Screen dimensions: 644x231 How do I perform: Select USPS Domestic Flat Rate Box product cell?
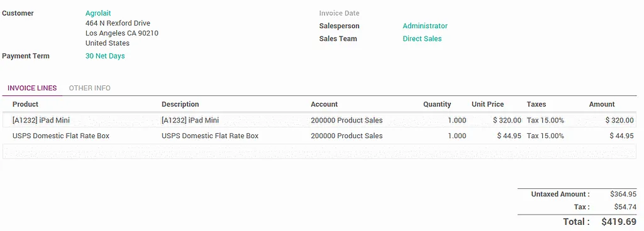61,136
